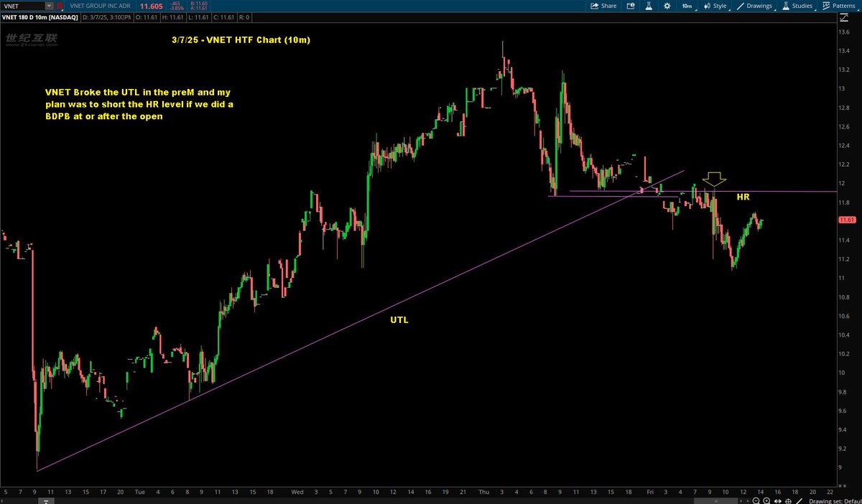Open the 10m timeframe selector
The width and height of the screenshot is (862, 504).
tap(687, 6)
